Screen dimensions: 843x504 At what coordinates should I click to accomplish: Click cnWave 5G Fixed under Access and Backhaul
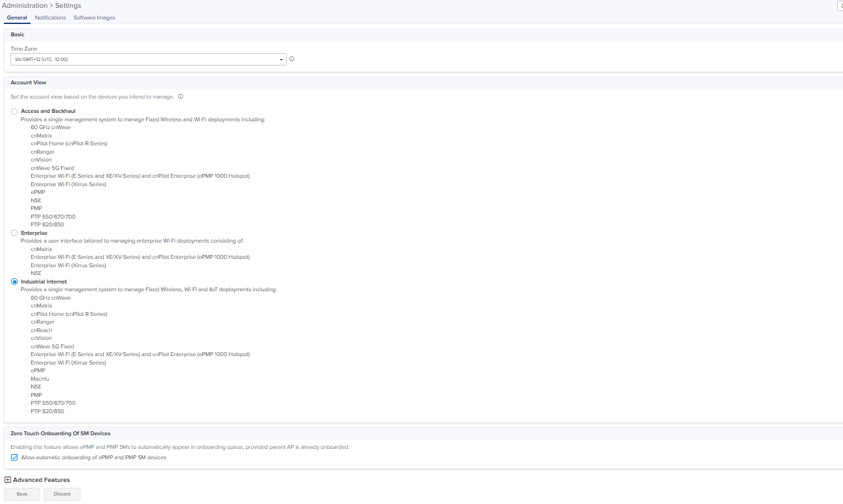[52, 168]
